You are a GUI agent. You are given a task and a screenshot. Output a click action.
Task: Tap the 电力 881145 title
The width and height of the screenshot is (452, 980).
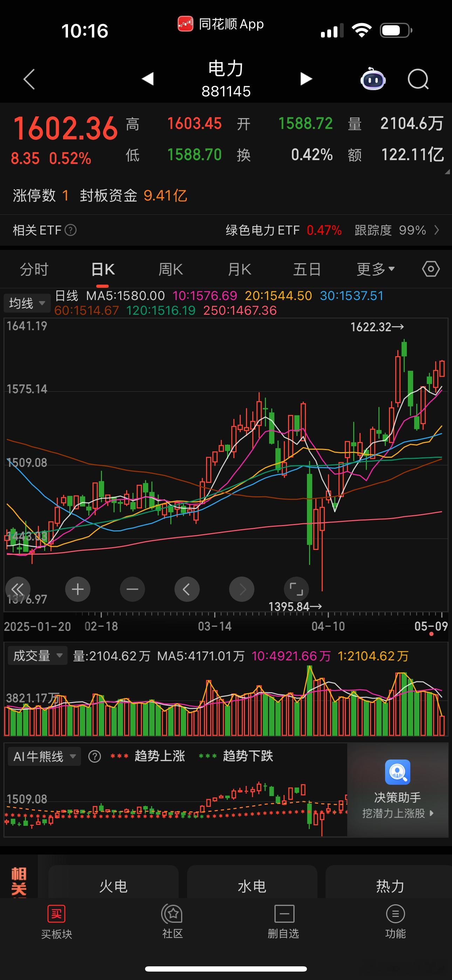click(226, 79)
